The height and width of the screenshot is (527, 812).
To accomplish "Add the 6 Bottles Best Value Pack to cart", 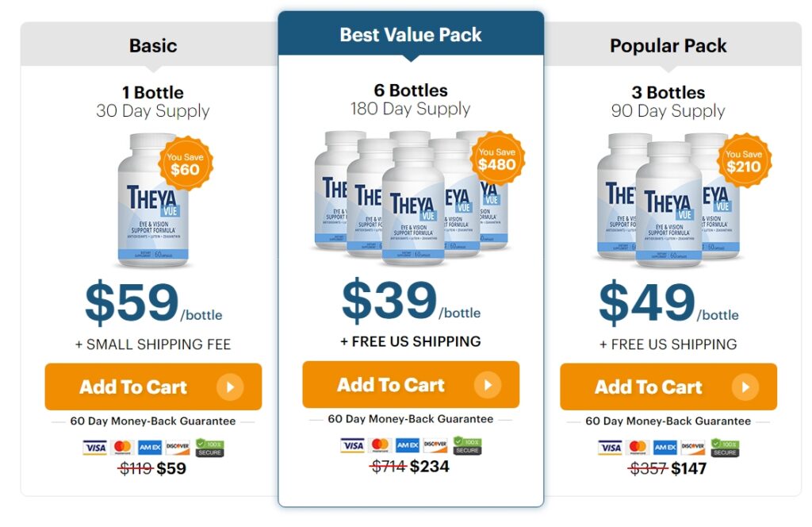I will click(391, 385).
